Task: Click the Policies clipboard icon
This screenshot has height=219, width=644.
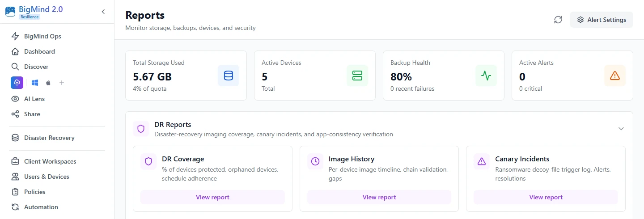Action: point(15,192)
